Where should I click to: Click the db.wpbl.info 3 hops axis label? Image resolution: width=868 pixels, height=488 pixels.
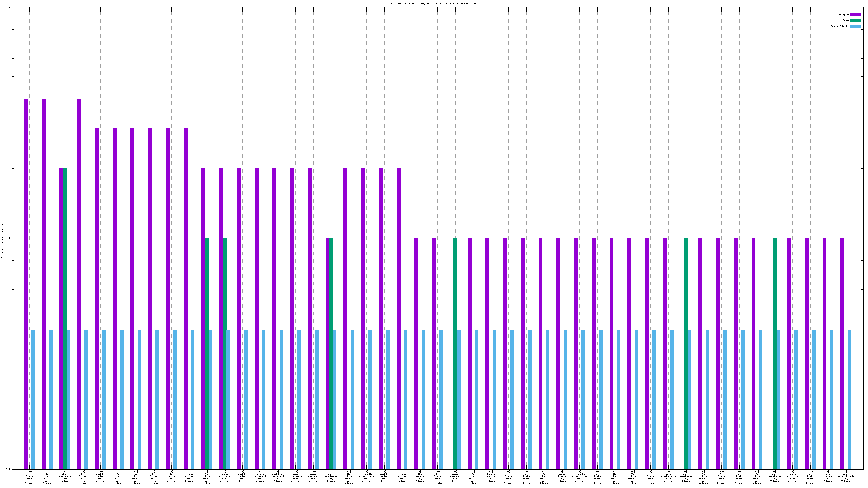click(171, 476)
